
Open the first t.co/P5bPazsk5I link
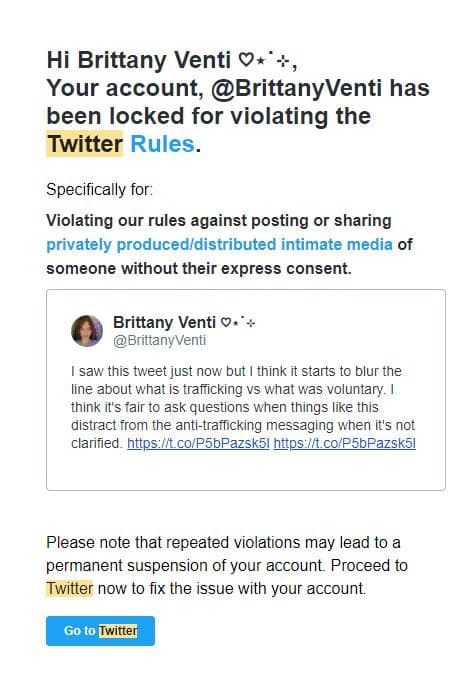point(198,443)
